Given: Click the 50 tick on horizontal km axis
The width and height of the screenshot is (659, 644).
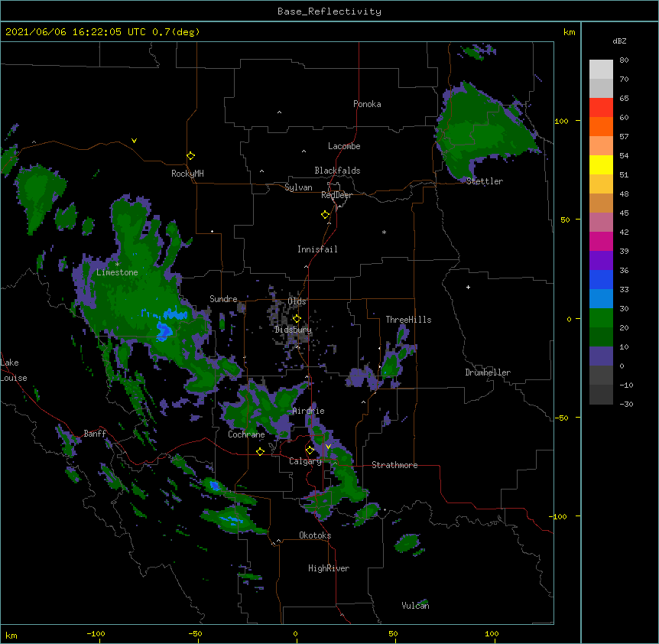Looking at the screenshot, I should (393, 633).
